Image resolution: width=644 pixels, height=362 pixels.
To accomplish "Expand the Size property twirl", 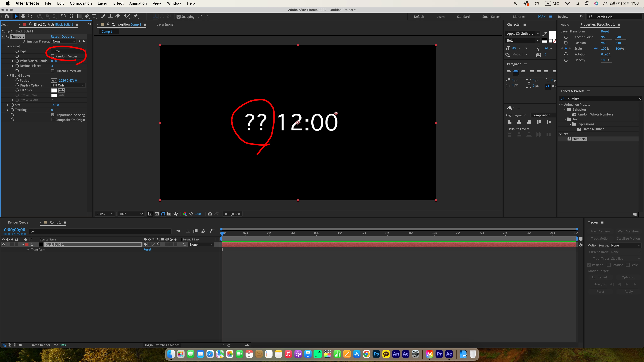I will click(x=7, y=105).
